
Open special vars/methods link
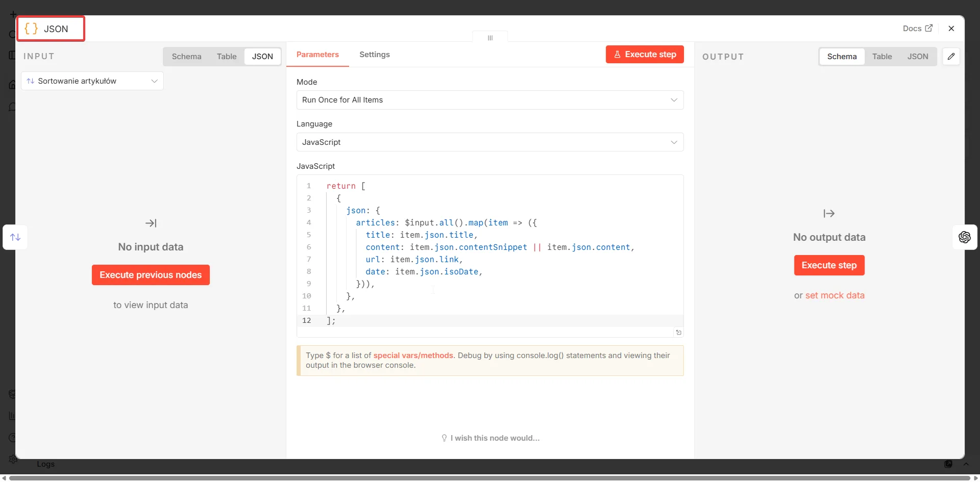click(x=413, y=356)
